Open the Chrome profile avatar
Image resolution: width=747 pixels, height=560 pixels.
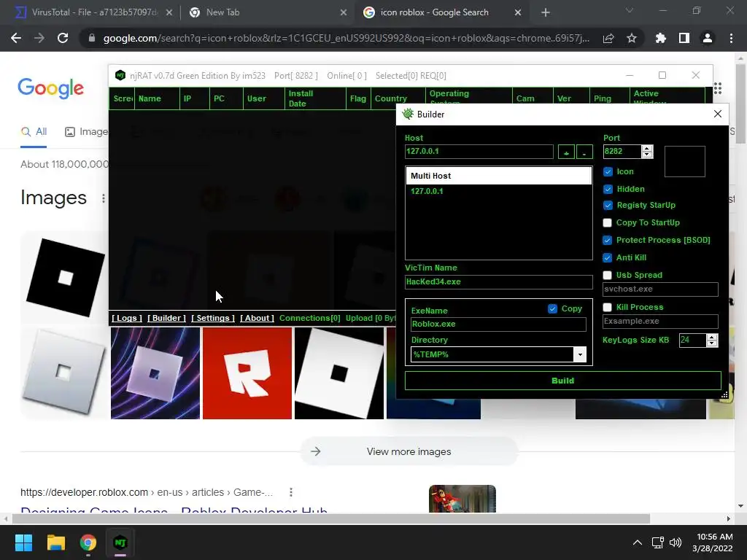tap(708, 38)
